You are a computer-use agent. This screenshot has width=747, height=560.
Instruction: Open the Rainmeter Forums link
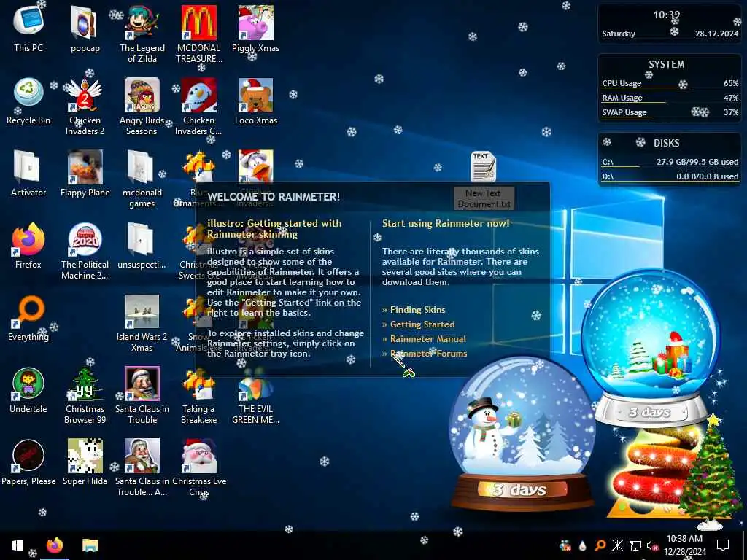coord(428,354)
